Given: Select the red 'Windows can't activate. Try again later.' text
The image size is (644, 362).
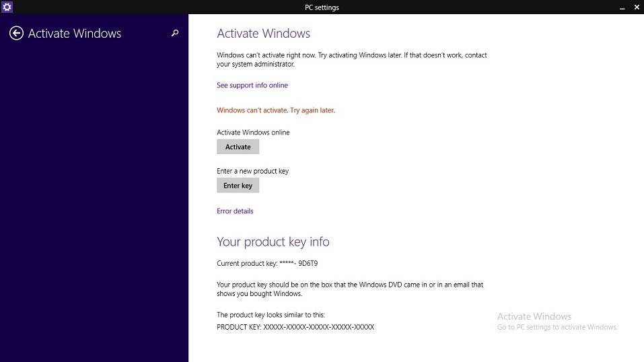Looking at the screenshot, I should coord(276,110).
